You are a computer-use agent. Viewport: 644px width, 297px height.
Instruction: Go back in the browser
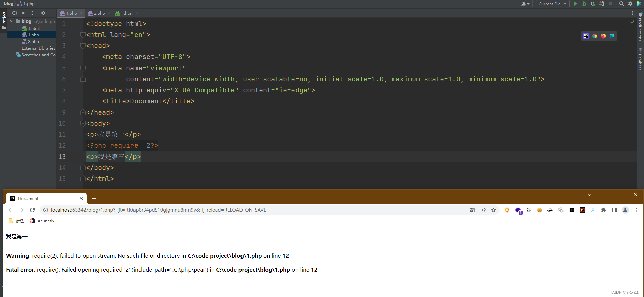pos(11,210)
